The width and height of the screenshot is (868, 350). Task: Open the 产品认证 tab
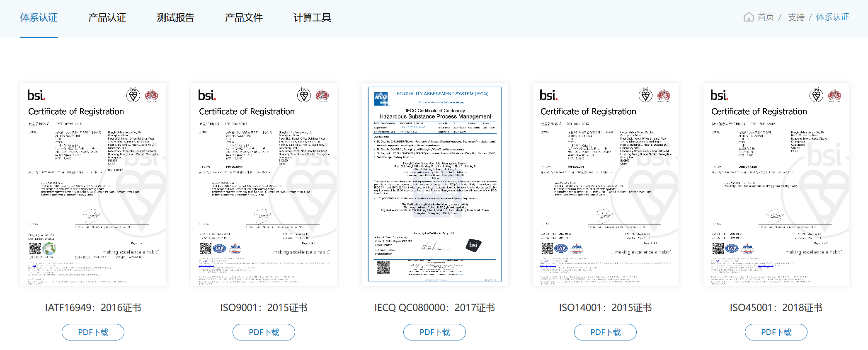tap(107, 17)
